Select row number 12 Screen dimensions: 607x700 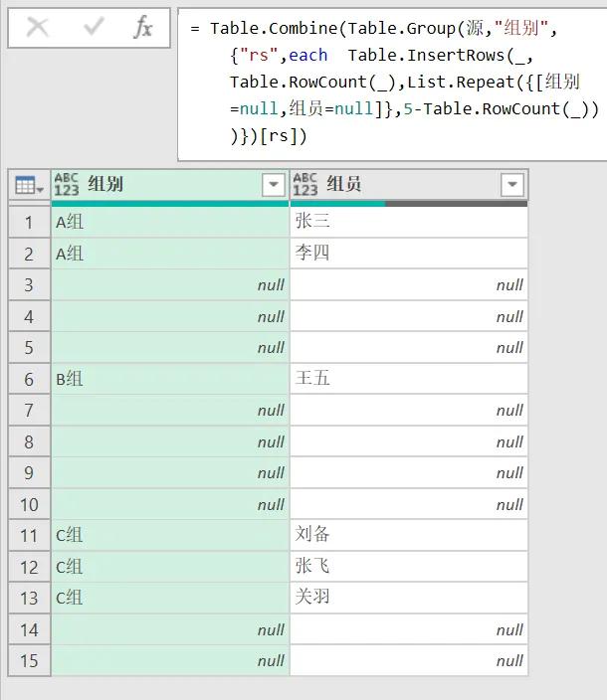tap(29, 567)
